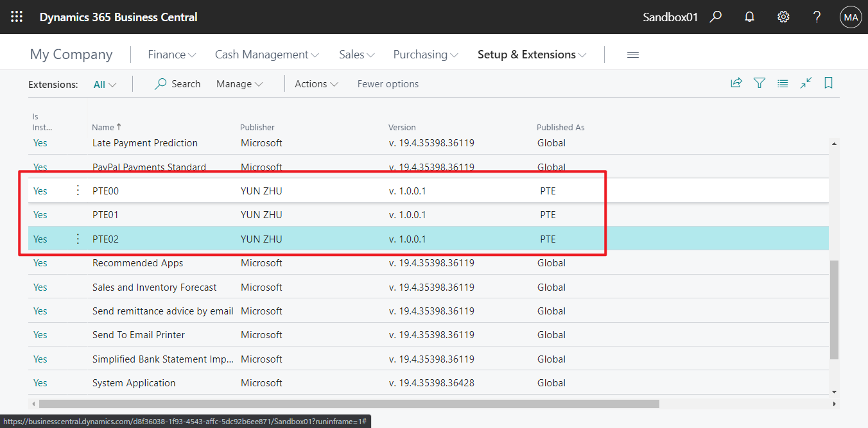Share the extensions list via share icon
This screenshot has height=428, width=868.
click(x=736, y=83)
